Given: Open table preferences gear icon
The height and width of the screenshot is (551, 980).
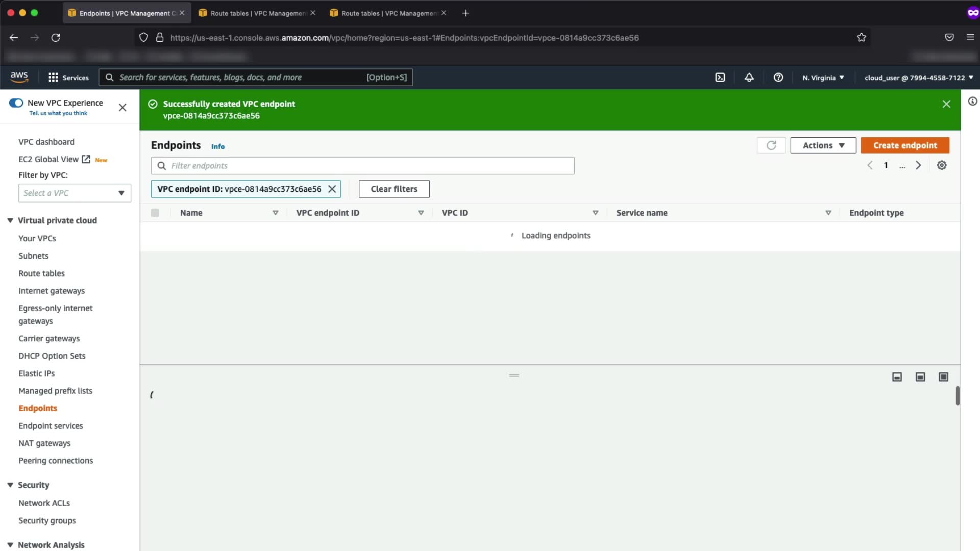Looking at the screenshot, I should (942, 165).
